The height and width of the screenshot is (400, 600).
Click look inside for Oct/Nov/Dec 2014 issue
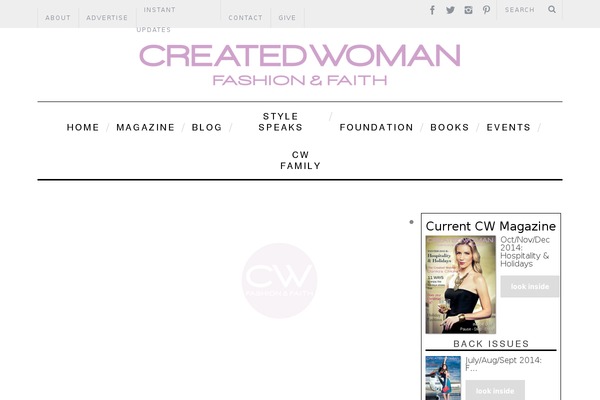[530, 286]
